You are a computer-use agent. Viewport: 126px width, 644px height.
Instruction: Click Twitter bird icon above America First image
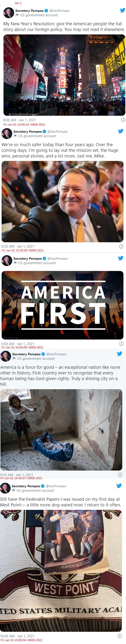coord(121,258)
